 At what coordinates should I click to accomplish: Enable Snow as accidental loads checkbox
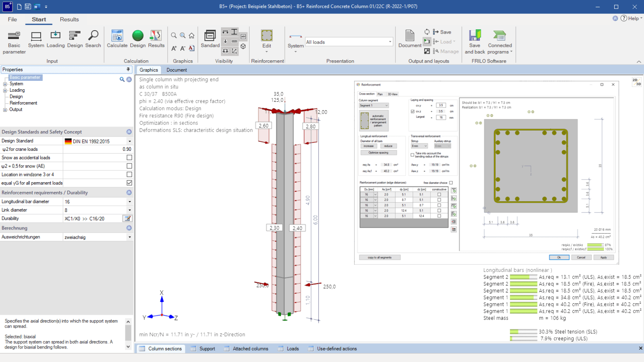(129, 158)
